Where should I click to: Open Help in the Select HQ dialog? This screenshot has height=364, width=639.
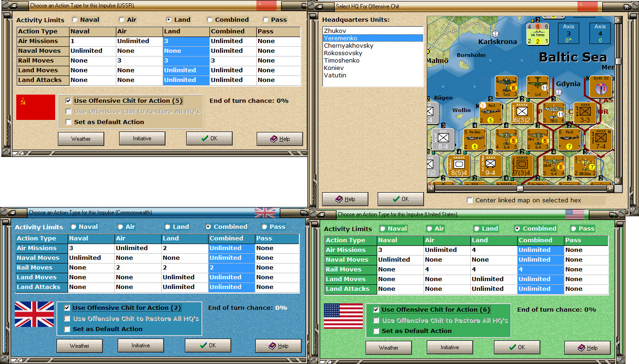[x=345, y=199]
